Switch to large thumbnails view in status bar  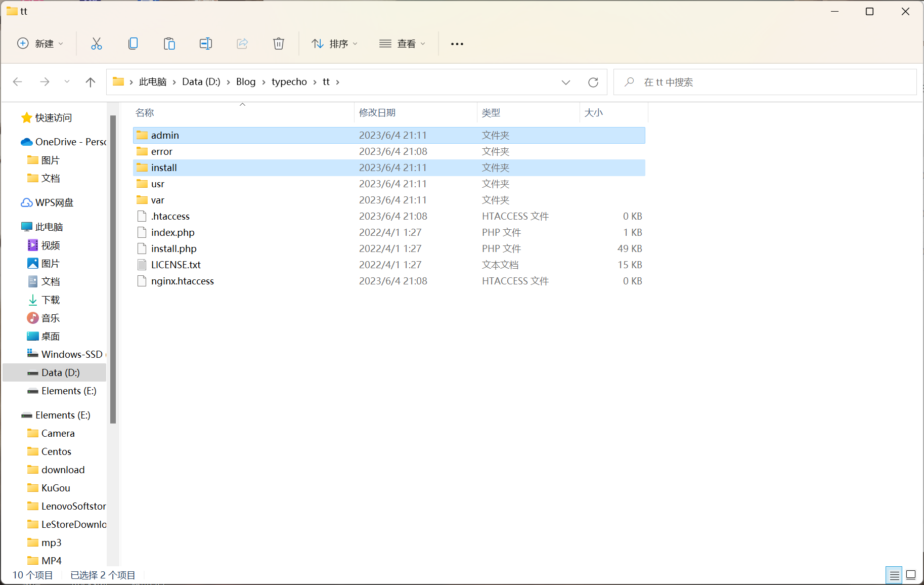[911, 575]
